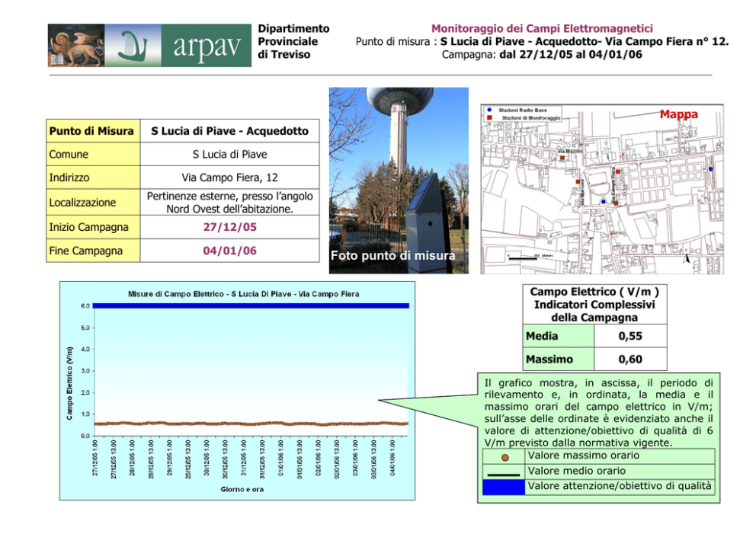
Task: Click the 'Foto punto di misura' caption
Action: coord(393,255)
